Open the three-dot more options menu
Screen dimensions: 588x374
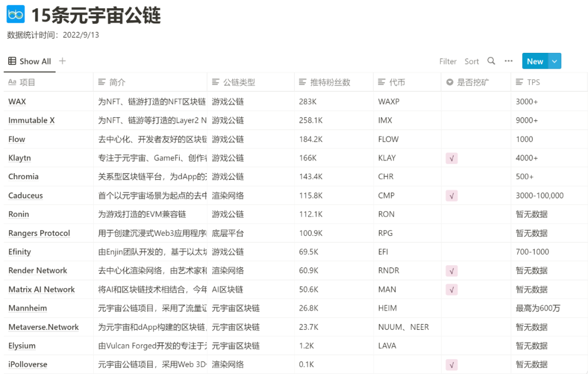click(509, 61)
